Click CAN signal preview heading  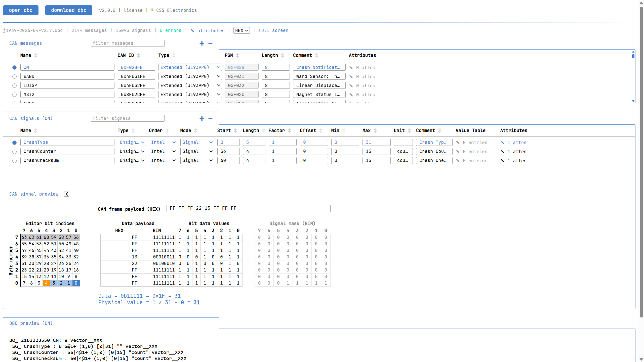coord(34,194)
